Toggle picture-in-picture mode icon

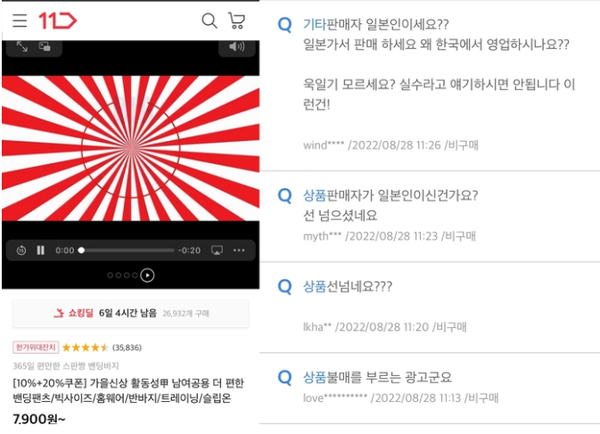pyautogui.click(x=45, y=47)
